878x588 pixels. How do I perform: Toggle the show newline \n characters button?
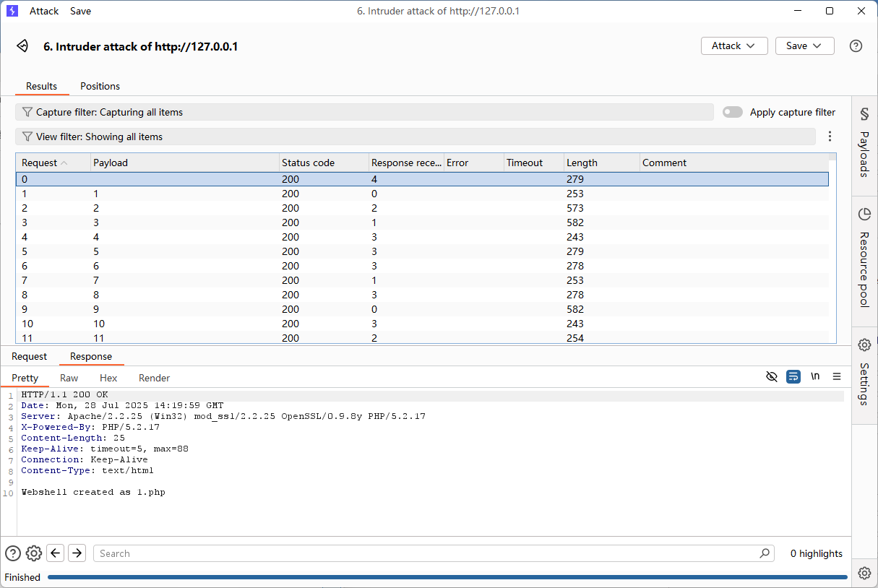point(815,377)
